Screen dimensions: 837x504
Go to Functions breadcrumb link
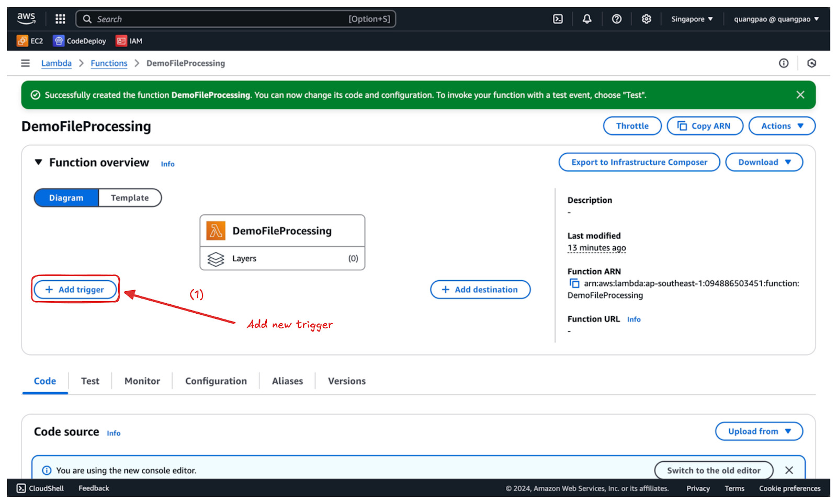[109, 63]
